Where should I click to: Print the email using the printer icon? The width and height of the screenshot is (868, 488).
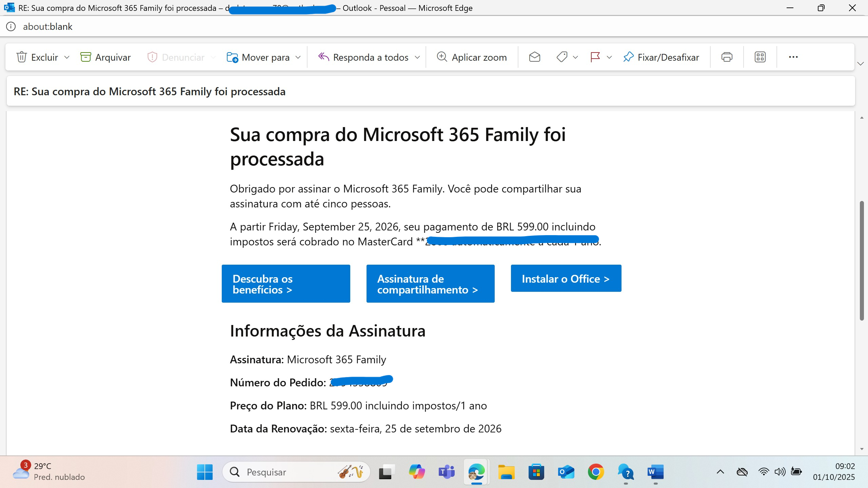click(726, 57)
